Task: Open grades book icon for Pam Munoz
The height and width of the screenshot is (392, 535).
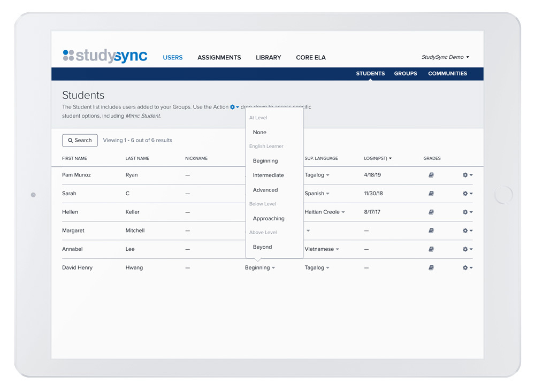Action: [431, 175]
